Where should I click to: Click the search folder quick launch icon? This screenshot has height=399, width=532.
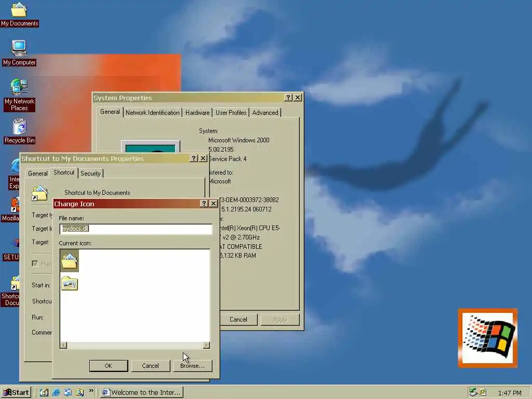(79, 392)
